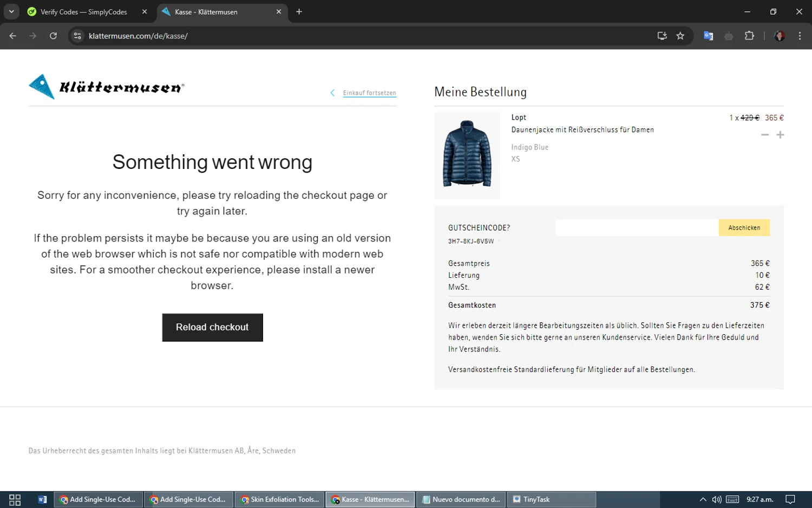Image resolution: width=812 pixels, height=508 pixels.
Task: Select the copyright footer text
Action: click(162, 451)
